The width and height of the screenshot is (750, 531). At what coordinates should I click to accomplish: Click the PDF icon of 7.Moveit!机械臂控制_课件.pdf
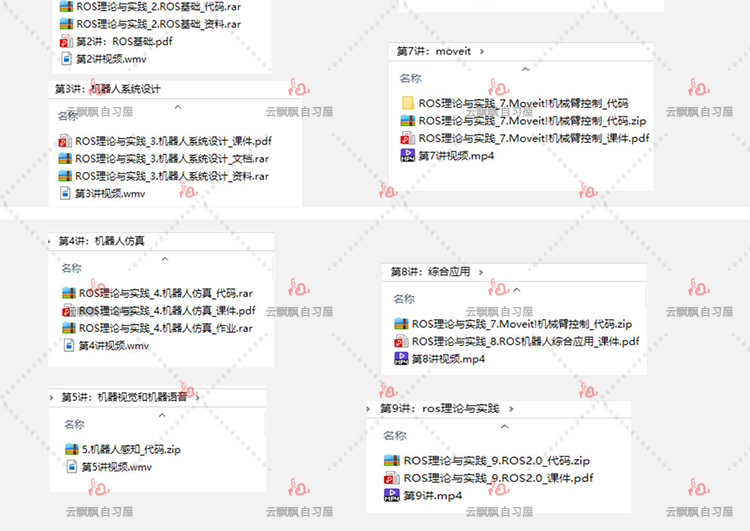click(408, 138)
